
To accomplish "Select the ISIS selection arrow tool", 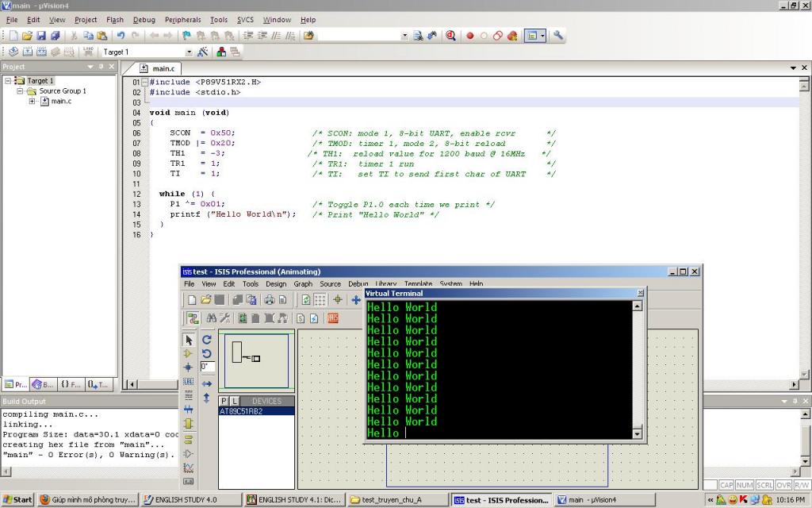I will pyautogui.click(x=189, y=340).
